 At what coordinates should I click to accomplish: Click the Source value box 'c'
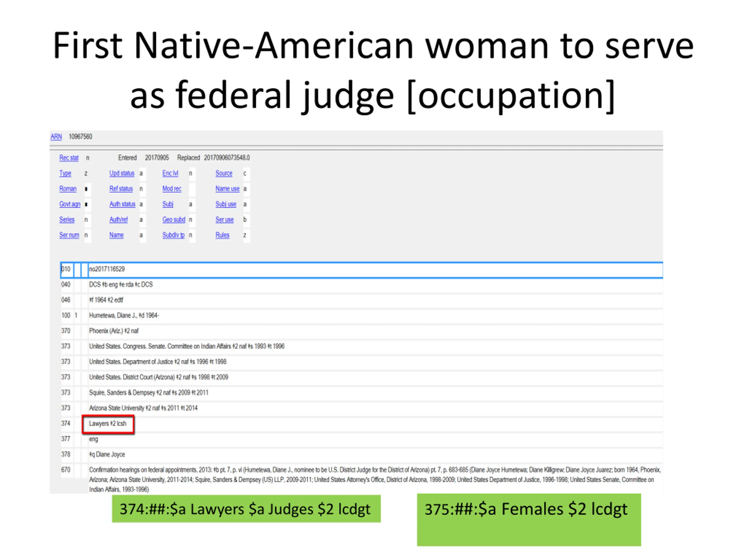tap(246, 174)
